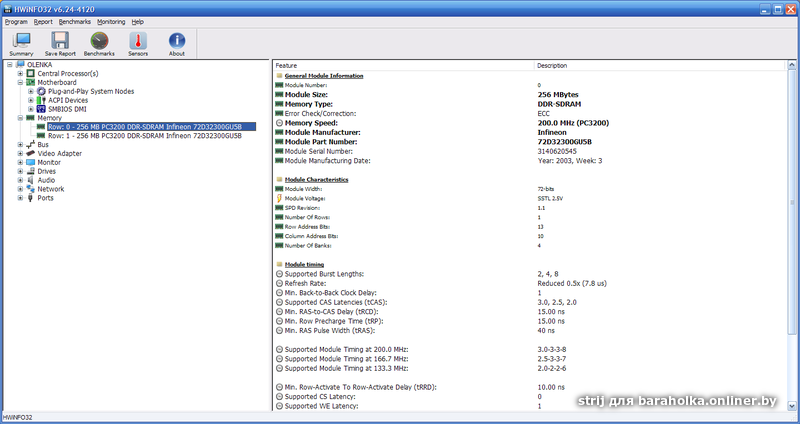Select the Network tree item
800x424 pixels.
pos(51,189)
